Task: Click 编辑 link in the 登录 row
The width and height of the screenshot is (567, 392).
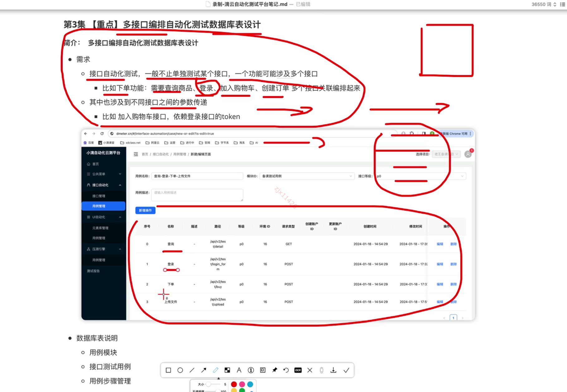Action: 440,264
